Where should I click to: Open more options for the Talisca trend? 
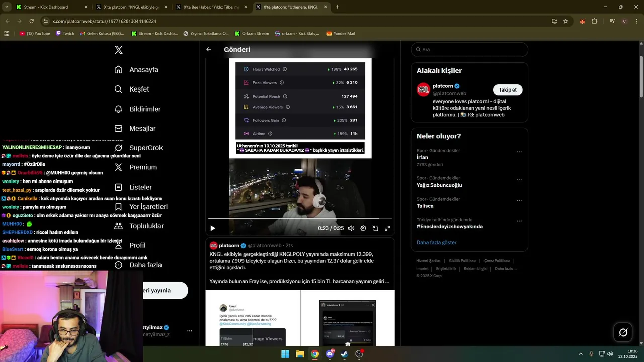point(519,200)
